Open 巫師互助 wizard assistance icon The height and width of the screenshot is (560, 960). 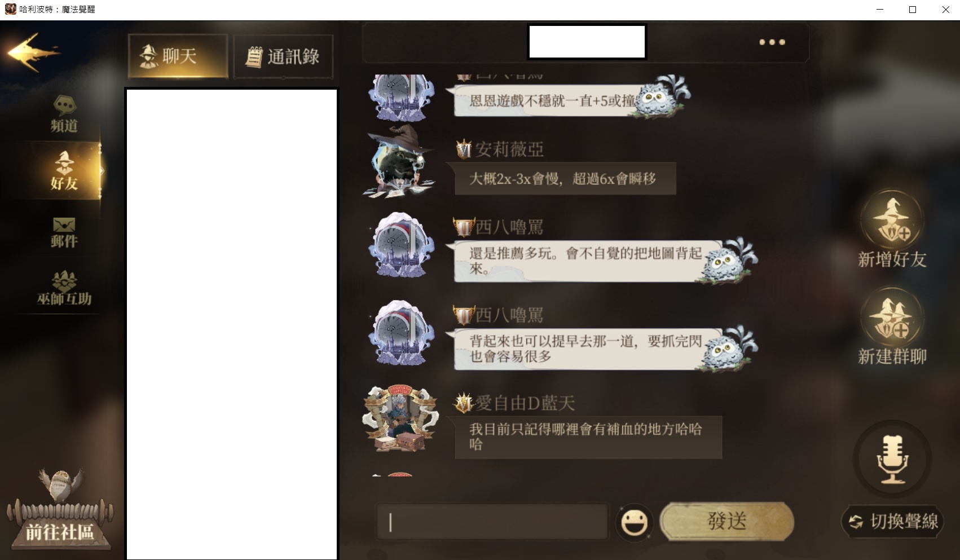[x=64, y=288]
